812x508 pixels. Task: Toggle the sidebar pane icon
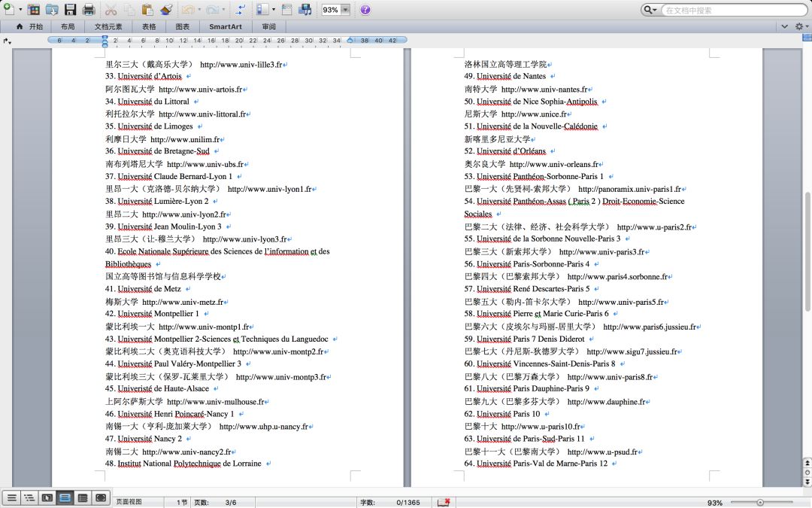coord(262,9)
